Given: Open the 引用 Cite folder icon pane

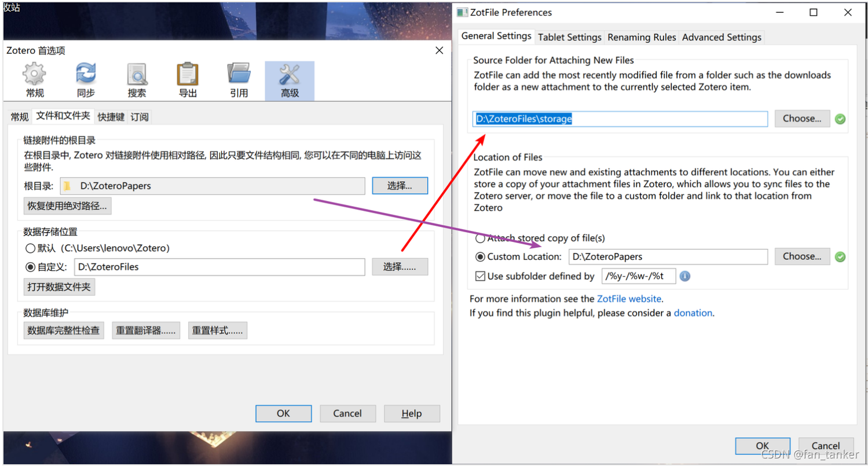Looking at the screenshot, I should coord(239,80).
